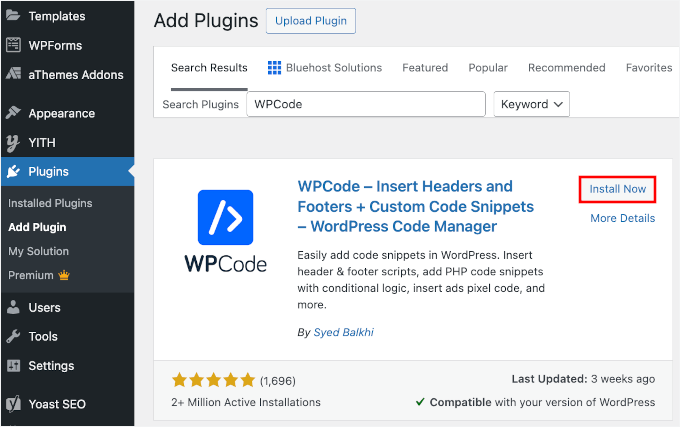Screen dimensions: 680x427
Task: Click the five-star rating of WPCode
Action: (213, 380)
